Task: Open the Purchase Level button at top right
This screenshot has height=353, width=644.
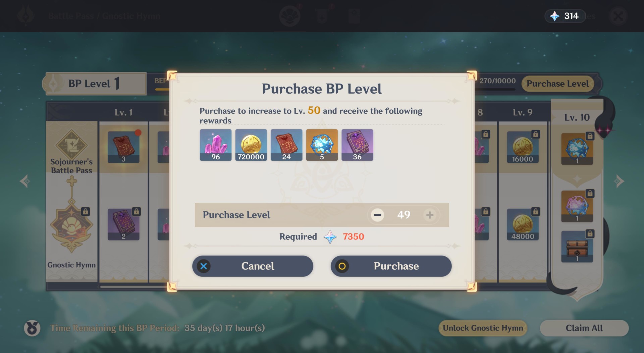Action: tap(557, 84)
